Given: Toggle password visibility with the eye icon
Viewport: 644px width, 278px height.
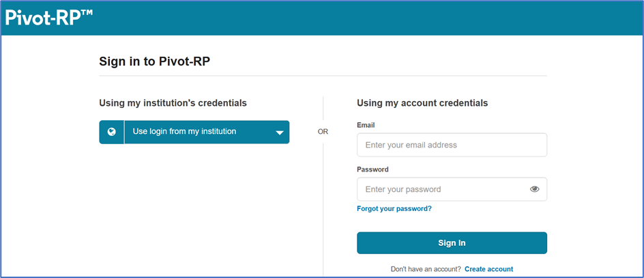Looking at the screenshot, I should 534,189.
